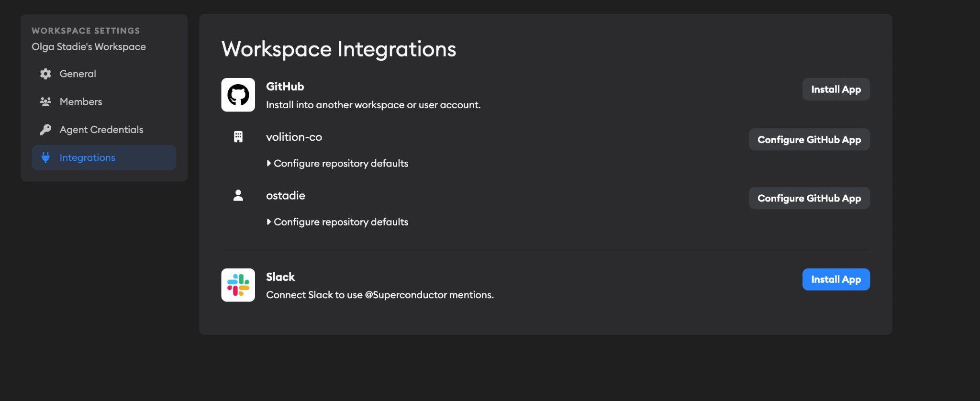Configure GitHub App for volition-co

pyautogui.click(x=809, y=140)
